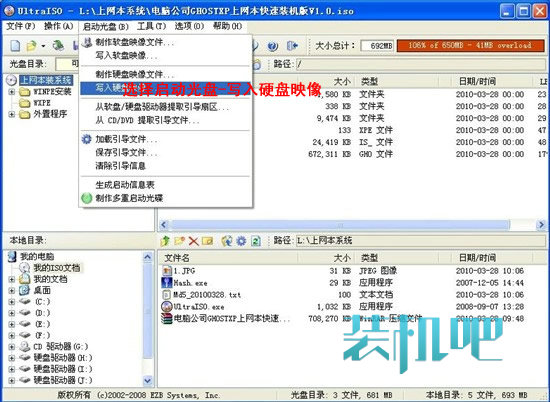Click the Exit door toolbar icon
This screenshot has width=550, height=402.
tap(292, 46)
